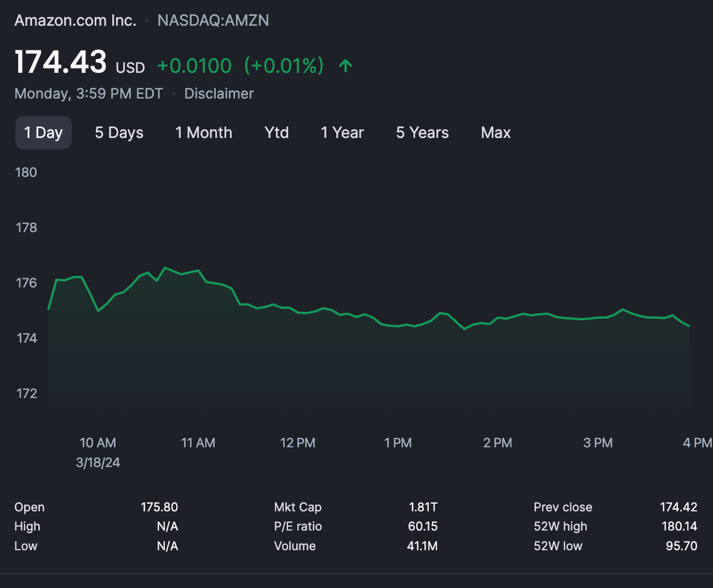The height and width of the screenshot is (588, 713).
Task: Click the 10 AM axis label
Action: click(98, 443)
